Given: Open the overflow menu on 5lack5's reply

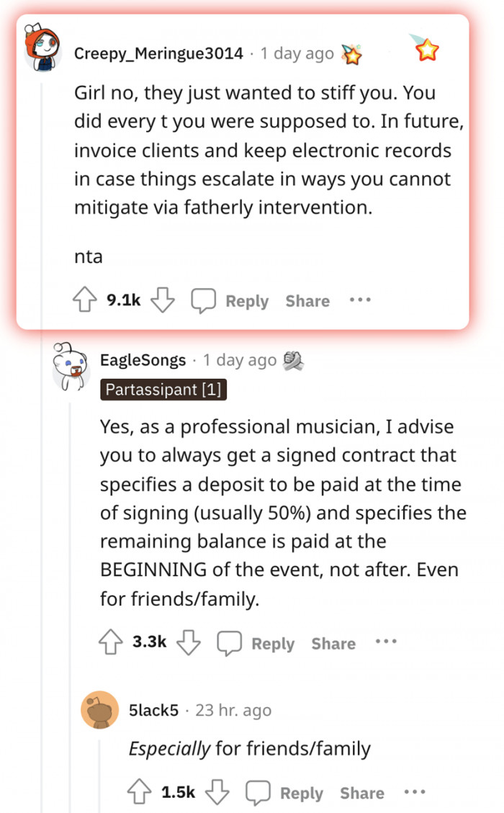Looking at the screenshot, I should coord(415,792).
